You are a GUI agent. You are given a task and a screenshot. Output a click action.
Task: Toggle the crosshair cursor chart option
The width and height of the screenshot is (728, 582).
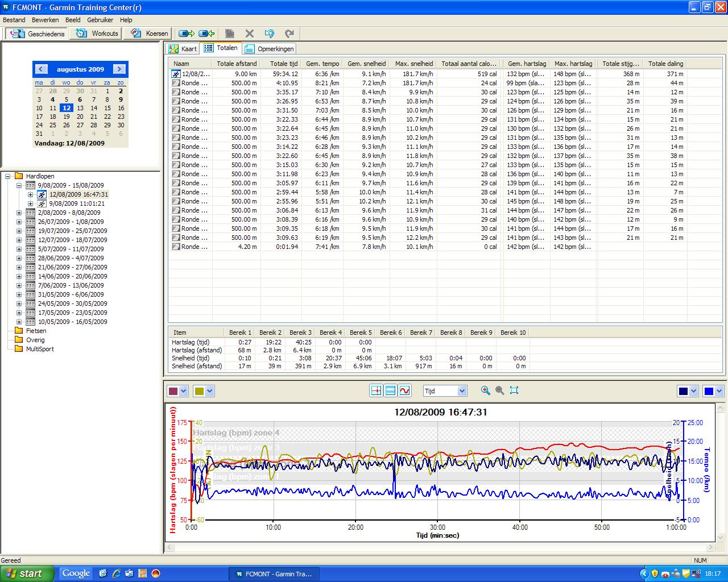376,390
